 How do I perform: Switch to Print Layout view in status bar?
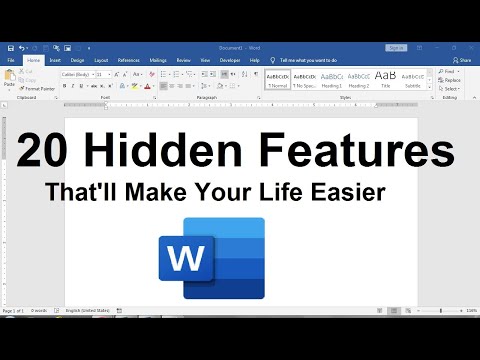(394, 311)
